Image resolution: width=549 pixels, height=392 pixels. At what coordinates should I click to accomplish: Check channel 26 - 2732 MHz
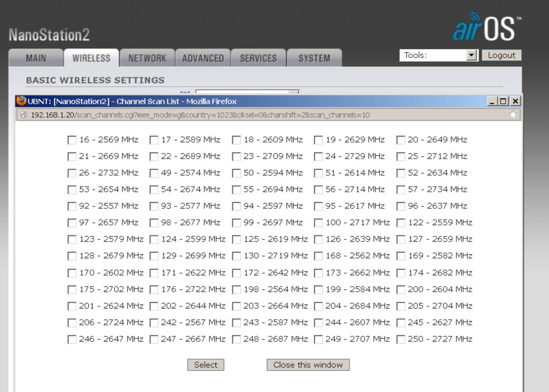72,174
